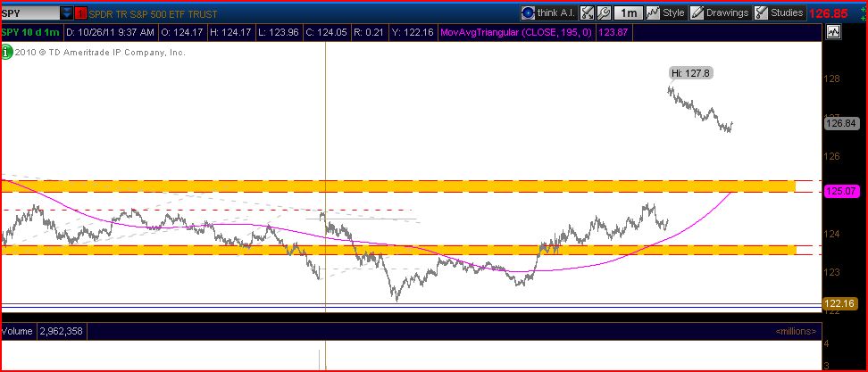Screen dimensions: 868x372
Task: Click the Style chart-line icon
Action: click(653, 12)
